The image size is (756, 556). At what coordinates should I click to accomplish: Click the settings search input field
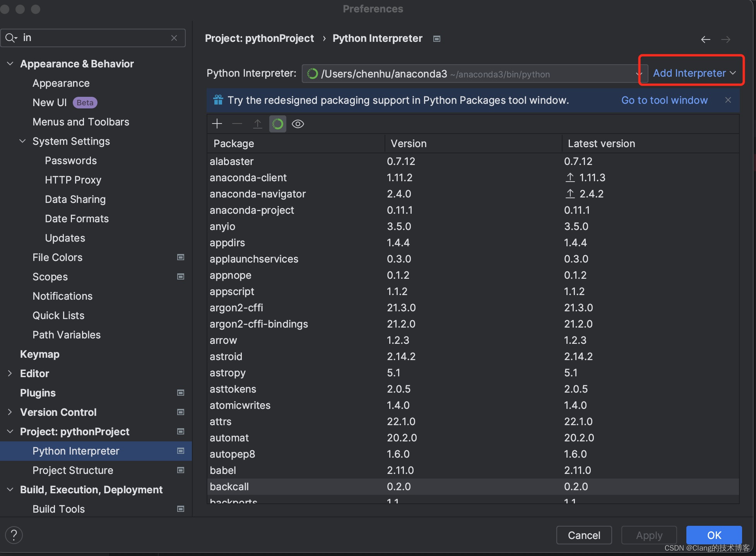(93, 38)
